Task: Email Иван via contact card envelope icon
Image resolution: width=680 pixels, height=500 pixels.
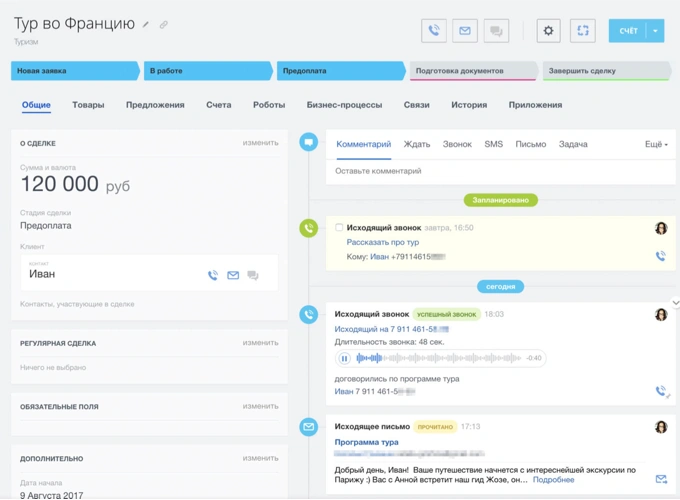Action: click(233, 275)
